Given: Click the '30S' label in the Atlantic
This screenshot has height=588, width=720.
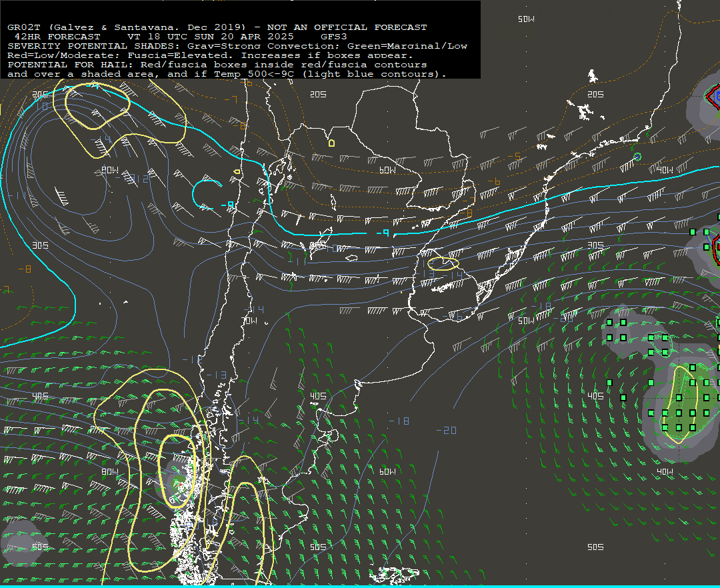Looking at the screenshot, I should click(x=595, y=245).
